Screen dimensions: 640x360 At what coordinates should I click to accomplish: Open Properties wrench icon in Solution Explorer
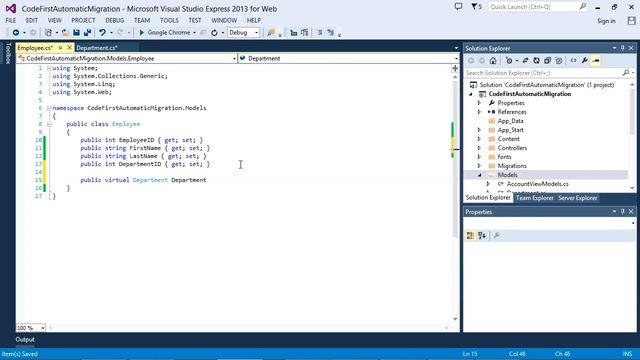(x=584, y=60)
